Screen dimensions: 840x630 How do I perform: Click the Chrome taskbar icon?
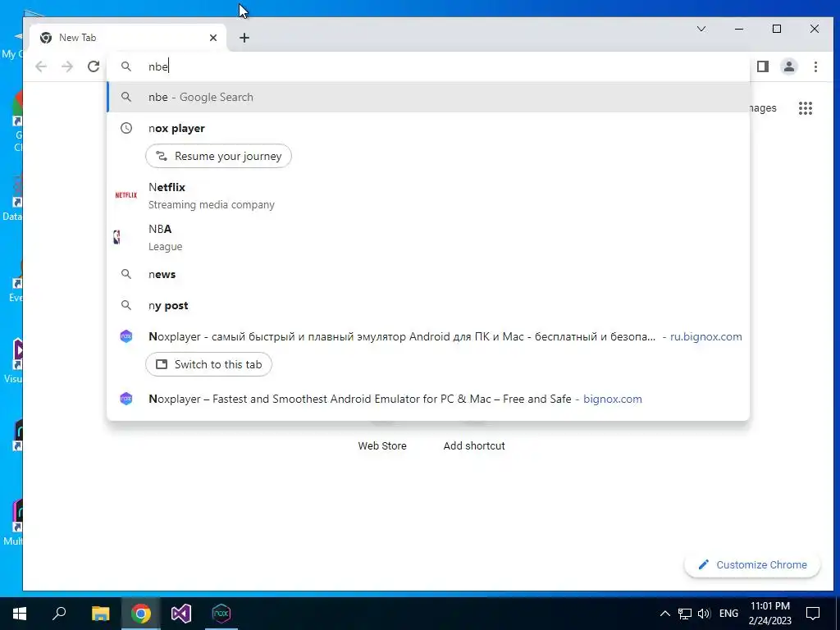(x=141, y=614)
